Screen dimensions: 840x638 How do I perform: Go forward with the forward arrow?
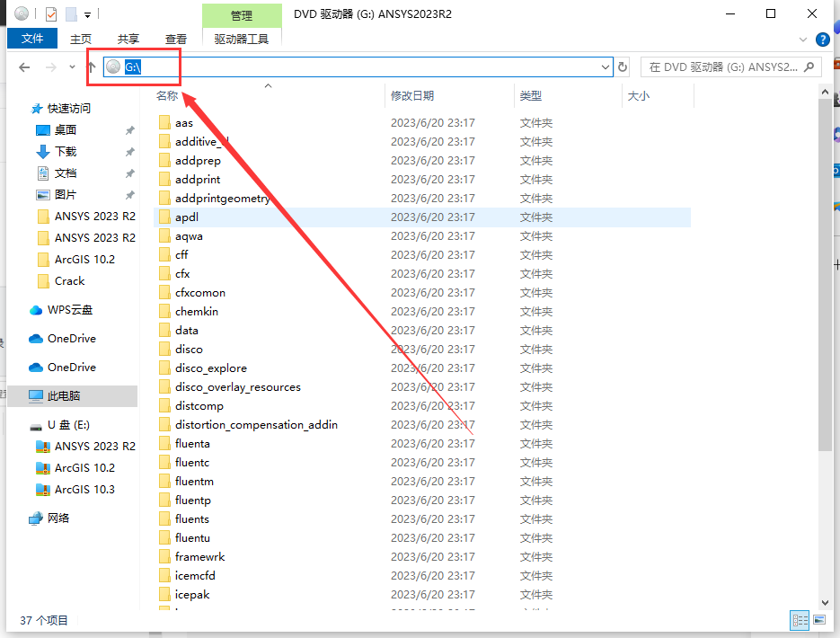coord(51,67)
